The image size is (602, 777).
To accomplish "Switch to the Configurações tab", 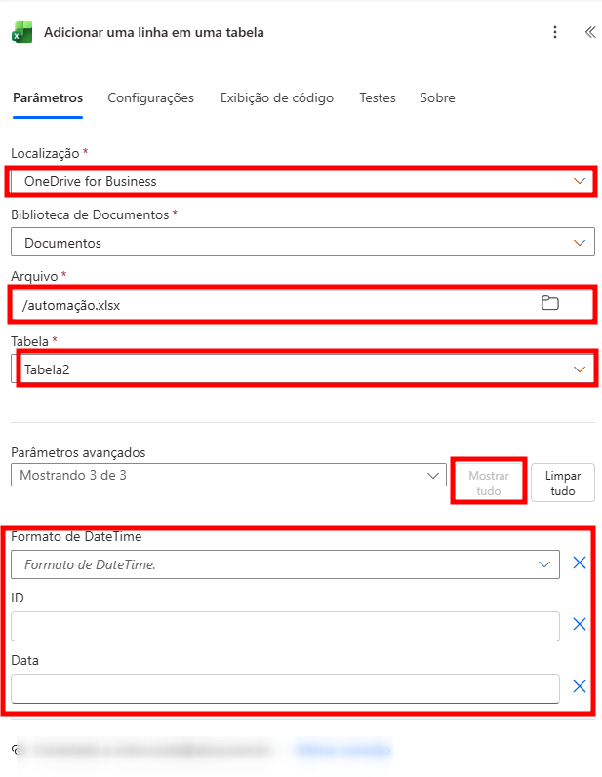I will pyautogui.click(x=150, y=98).
